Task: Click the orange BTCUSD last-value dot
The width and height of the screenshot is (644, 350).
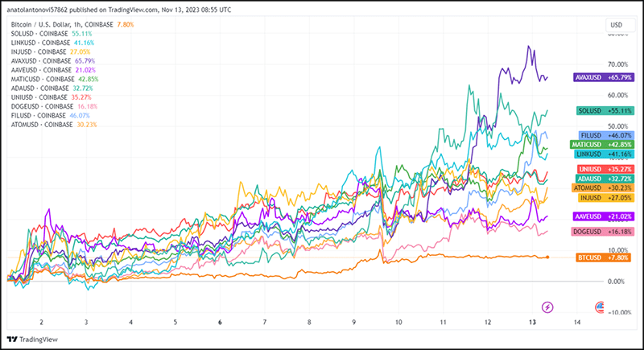Action: point(547,257)
